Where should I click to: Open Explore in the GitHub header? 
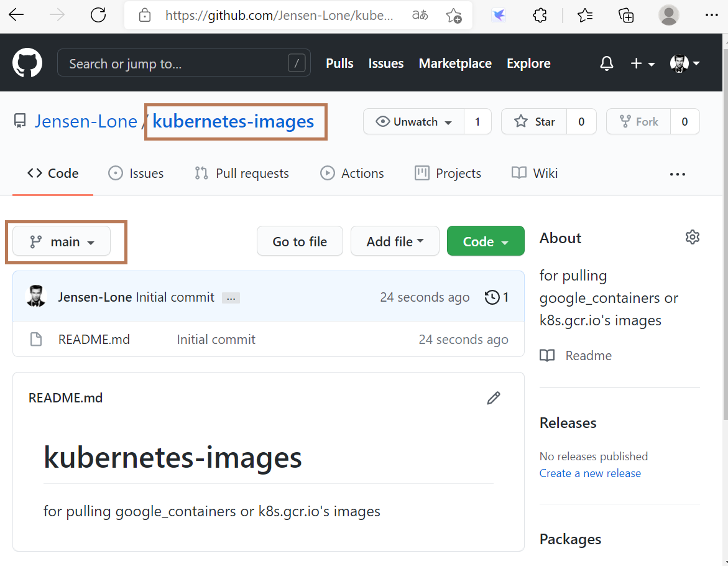click(x=528, y=63)
